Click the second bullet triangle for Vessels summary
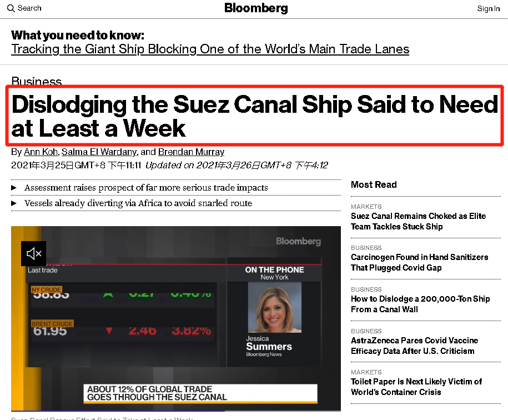 [x=14, y=204]
